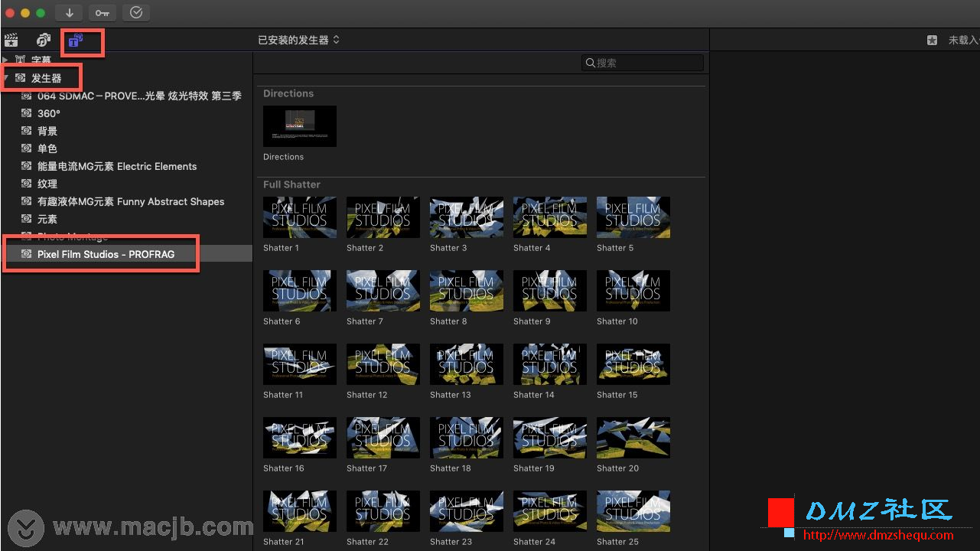Select the Shatter 23 thumbnail
Screen dimensions: 980x551
pyautogui.click(x=467, y=511)
